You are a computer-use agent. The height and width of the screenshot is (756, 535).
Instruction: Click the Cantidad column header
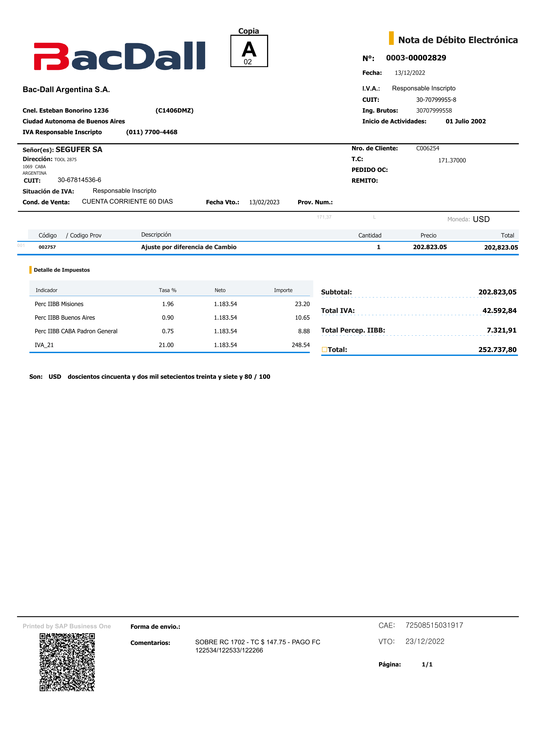370,235
